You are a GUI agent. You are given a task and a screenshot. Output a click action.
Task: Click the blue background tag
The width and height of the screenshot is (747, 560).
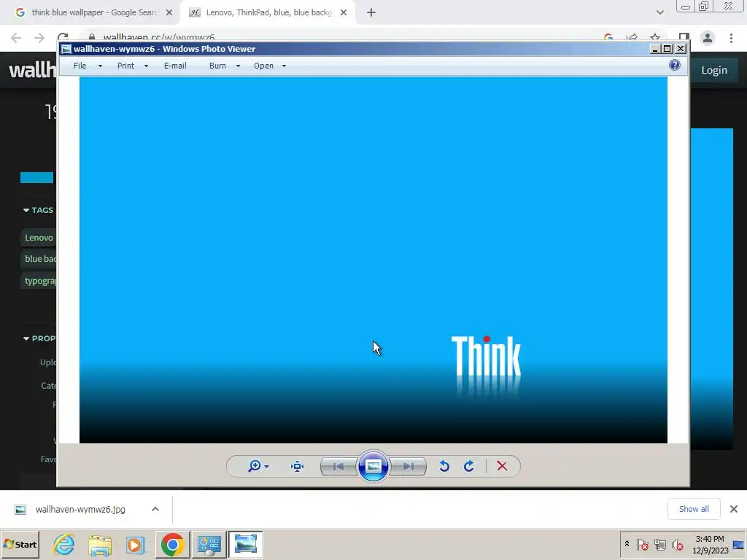pyautogui.click(x=39, y=259)
